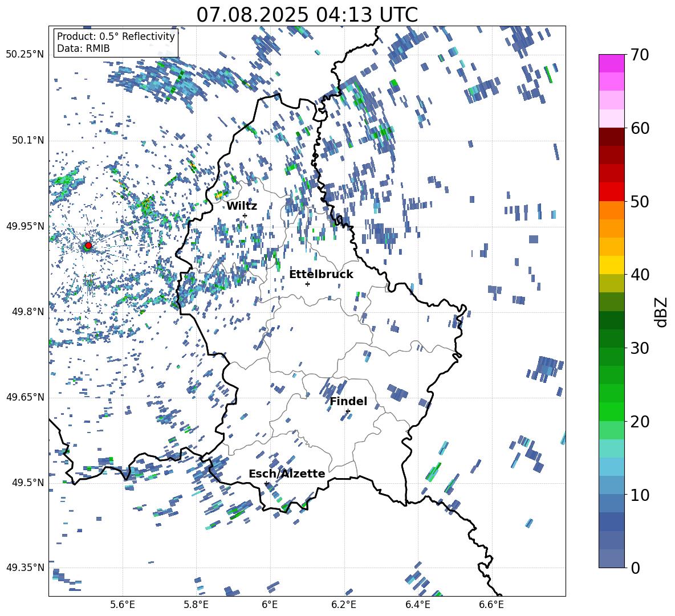Click the colorbar tick label 30
The width and height of the screenshot is (675, 616).
640,348
